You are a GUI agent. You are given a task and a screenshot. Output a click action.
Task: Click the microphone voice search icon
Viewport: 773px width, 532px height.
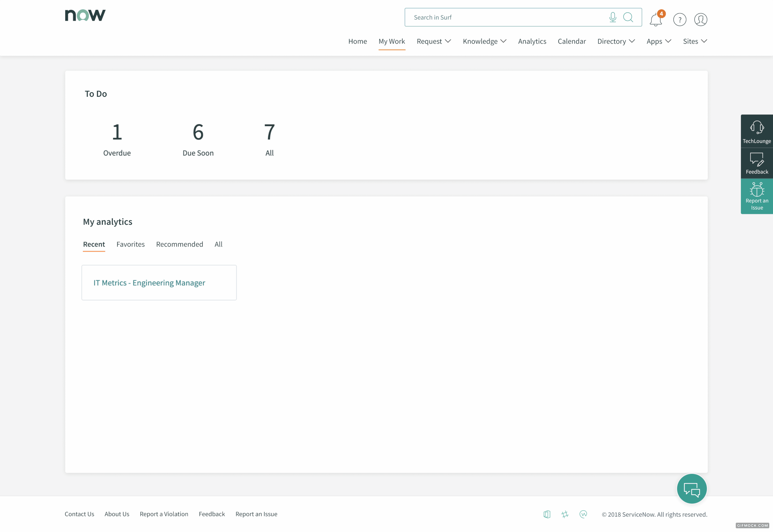612,17
